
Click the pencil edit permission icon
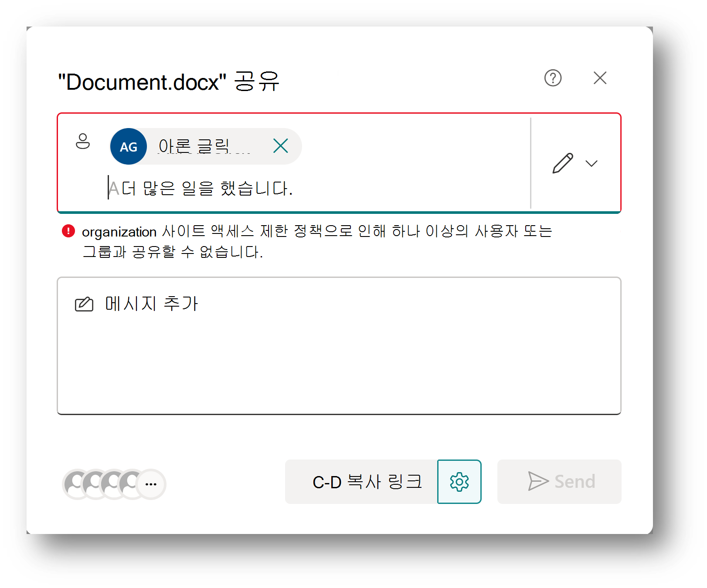[563, 163]
